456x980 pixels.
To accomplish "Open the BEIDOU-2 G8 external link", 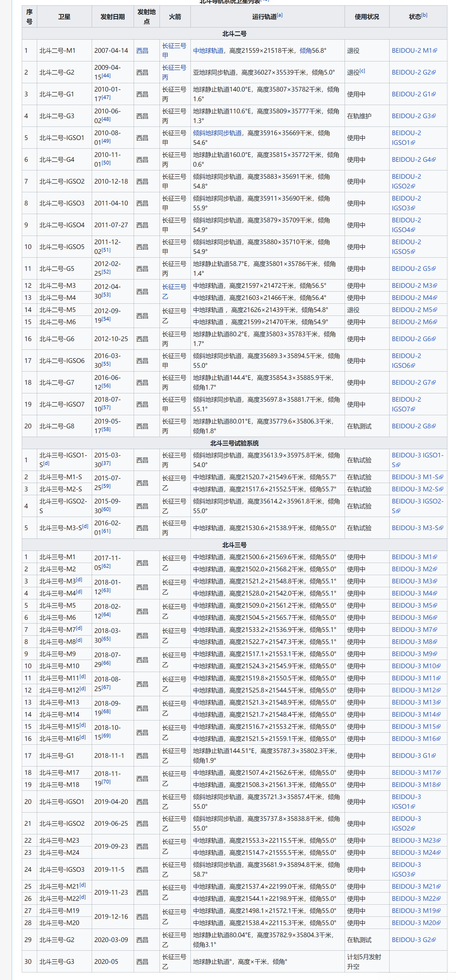I will [x=414, y=426].
